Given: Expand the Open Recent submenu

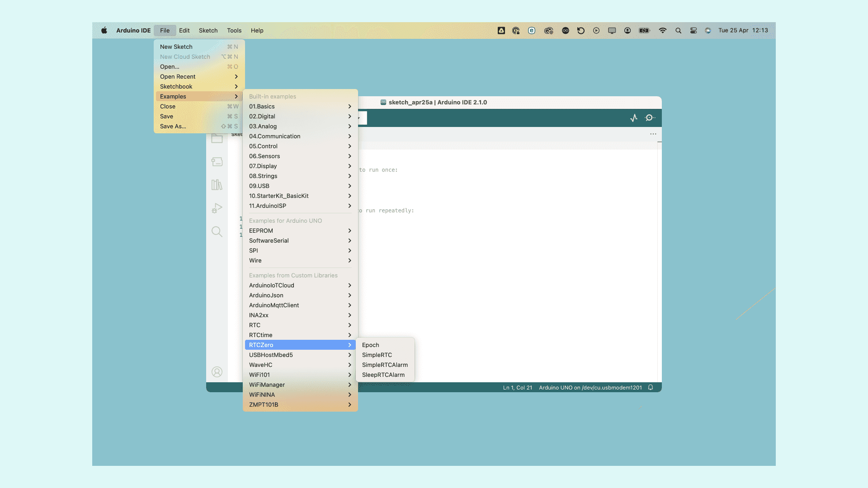Looking at the screenshot, I should 199,77.
